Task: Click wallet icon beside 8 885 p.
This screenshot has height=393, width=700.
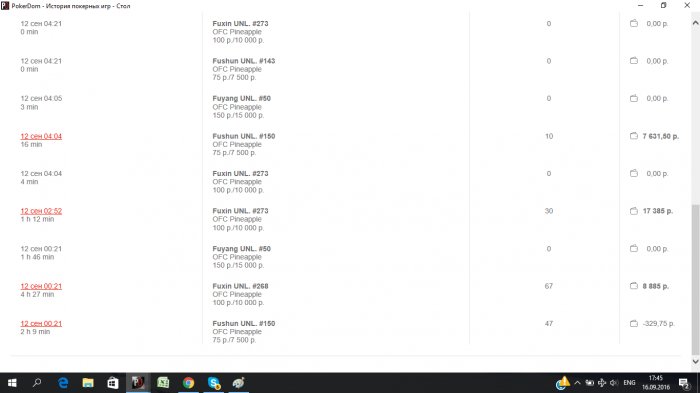Action: [x=633, y=286]
